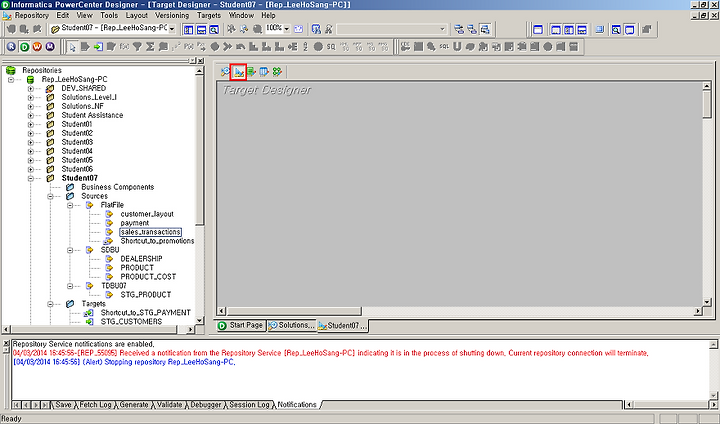Select the arrow pointer tool
The height and width of the screenshot is (424, 720).
click(73, 47)
